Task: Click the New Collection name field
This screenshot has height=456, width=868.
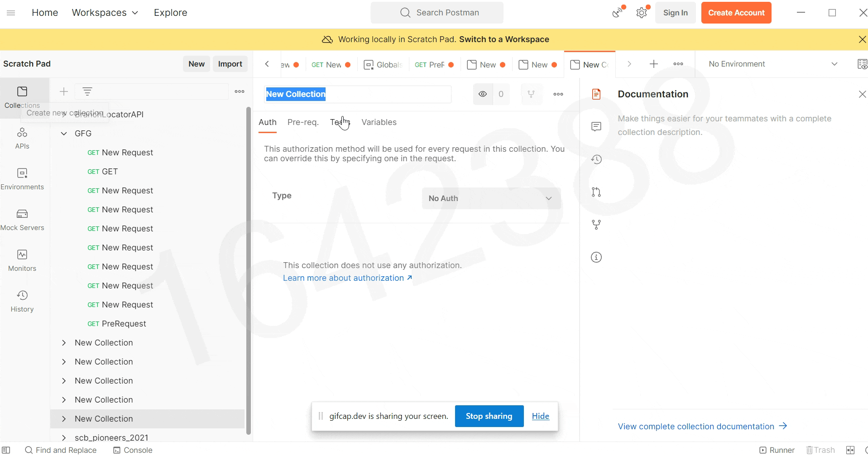Action: pyautogui.click(x=358, y=94)
